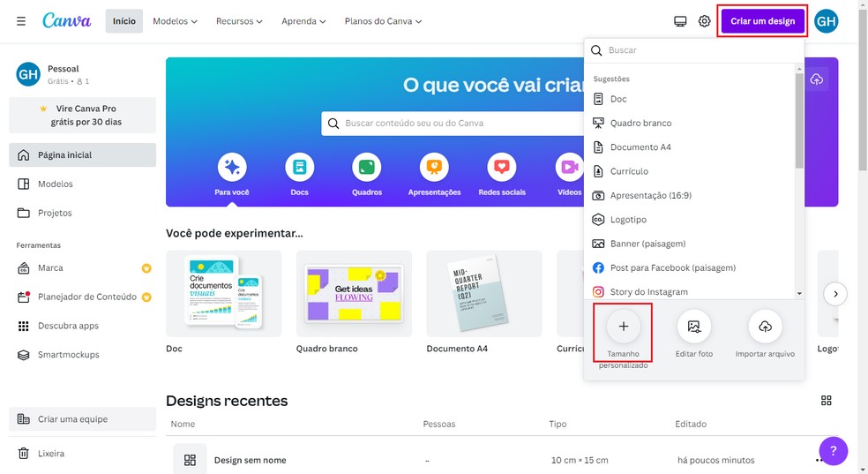Screen dimensions: 868x474
Task: Select the Docs category icon
Action: coord(300,167)
